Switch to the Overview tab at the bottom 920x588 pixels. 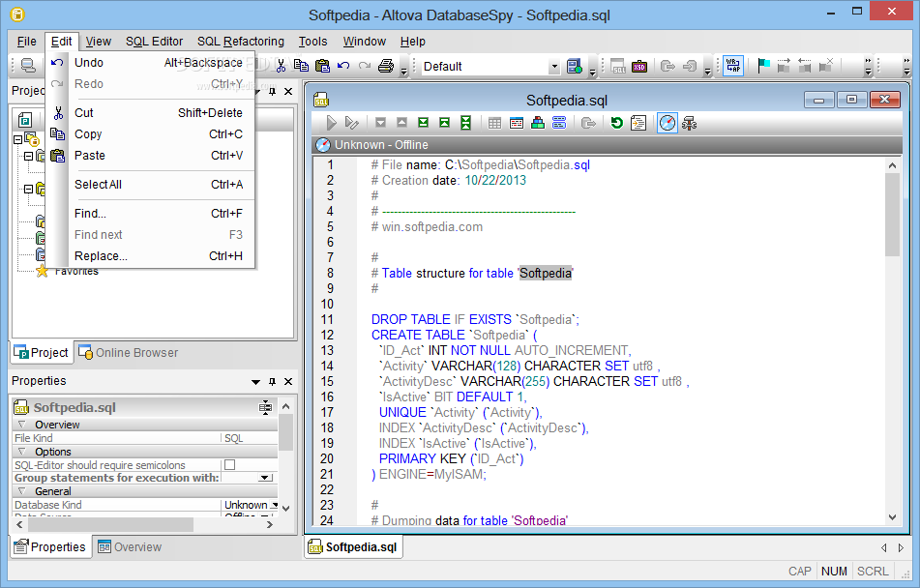[x=130, y=547]
